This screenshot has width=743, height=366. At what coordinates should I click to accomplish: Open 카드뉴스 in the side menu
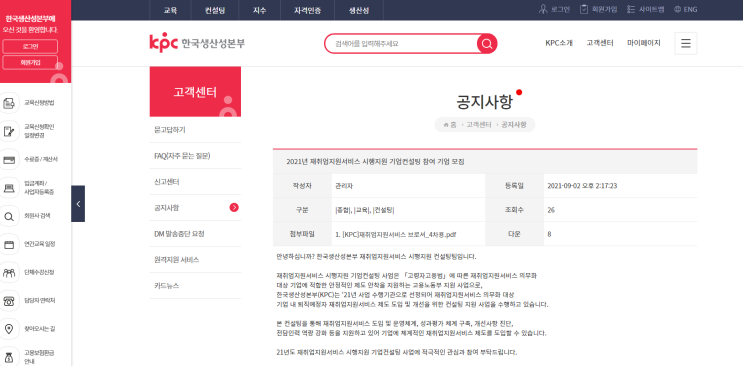pos(195,286)
